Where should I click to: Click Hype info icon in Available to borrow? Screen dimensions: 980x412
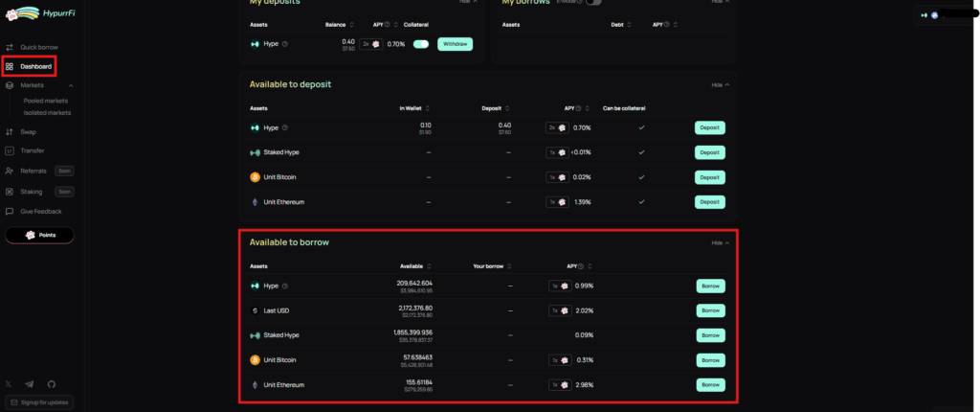[285, 286]
